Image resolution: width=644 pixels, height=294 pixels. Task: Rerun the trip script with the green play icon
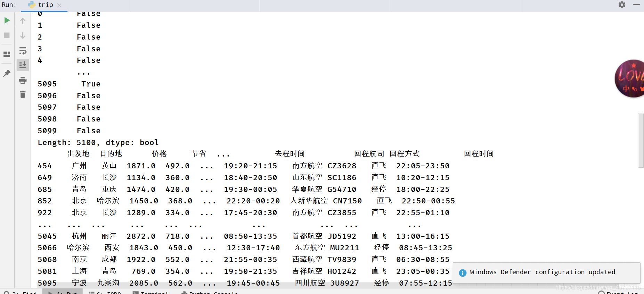pyautogui.click(x=7, y=20)
